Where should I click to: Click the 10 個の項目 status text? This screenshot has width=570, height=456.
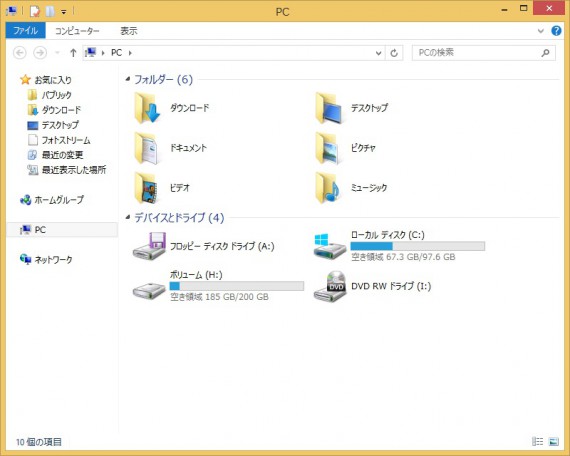pos(39,442)
